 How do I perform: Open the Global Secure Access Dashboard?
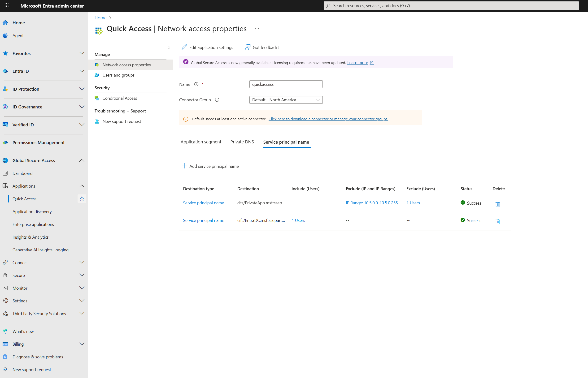[x=23, y=173]
